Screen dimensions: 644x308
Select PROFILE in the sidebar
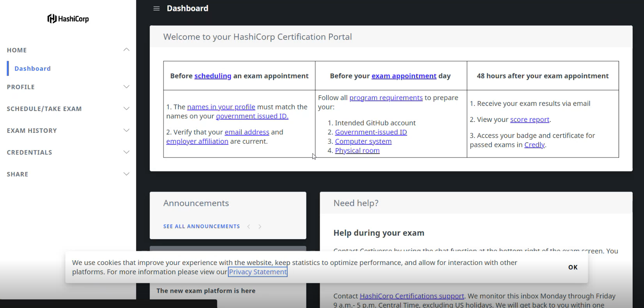point(21,87)
